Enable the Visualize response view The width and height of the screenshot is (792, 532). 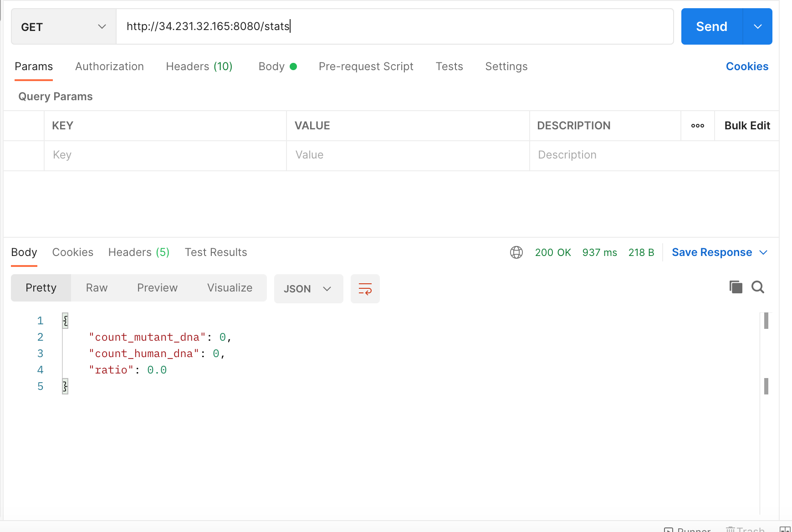[230, 287]
